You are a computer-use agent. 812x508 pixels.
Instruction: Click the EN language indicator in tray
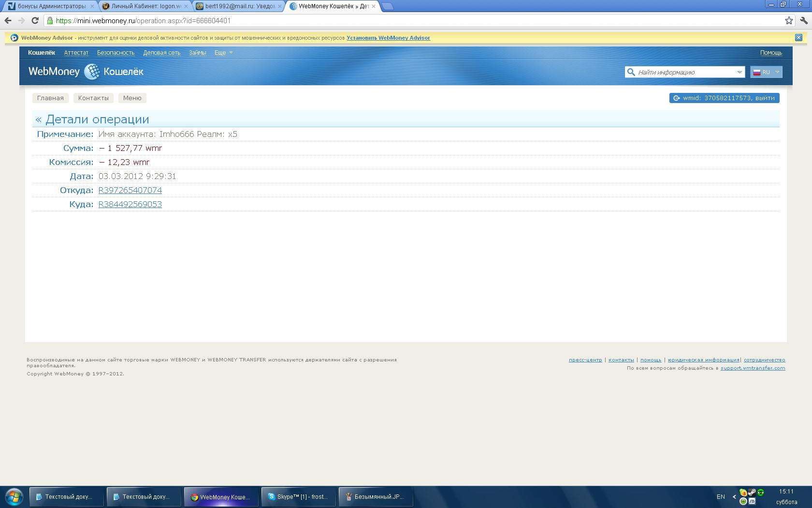(721, 497)
